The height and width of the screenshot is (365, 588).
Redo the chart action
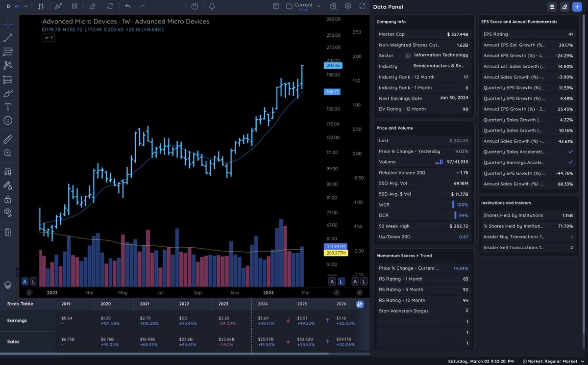142,6
